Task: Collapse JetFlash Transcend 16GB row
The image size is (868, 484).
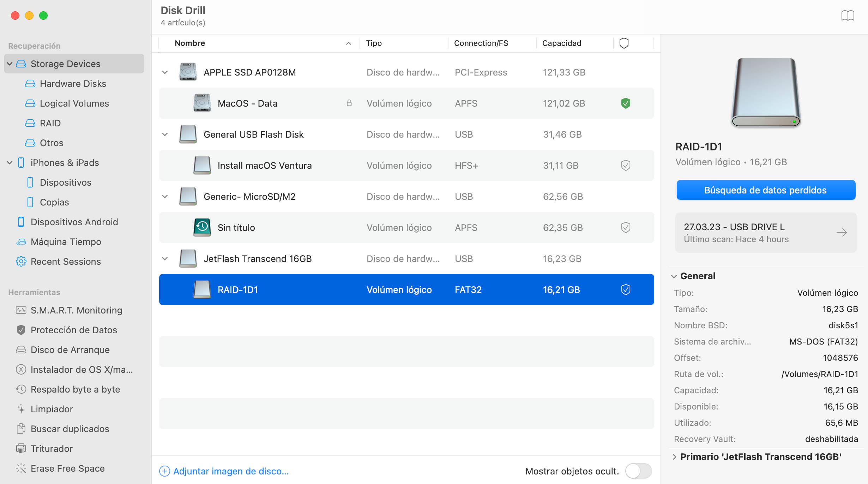Action: [165, 259]
